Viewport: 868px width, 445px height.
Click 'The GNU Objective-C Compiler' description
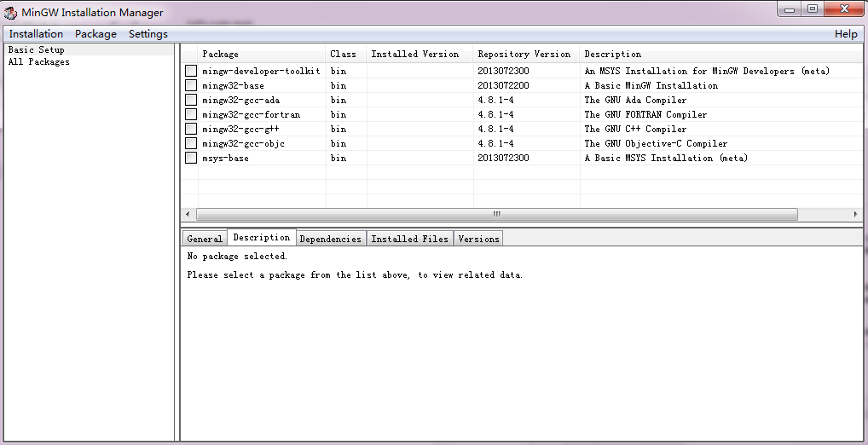pyautogui.click(x=656, y=143)
